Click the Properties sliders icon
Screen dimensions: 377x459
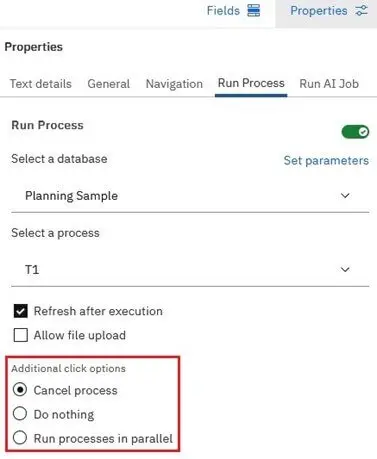[x=362, y=11]
